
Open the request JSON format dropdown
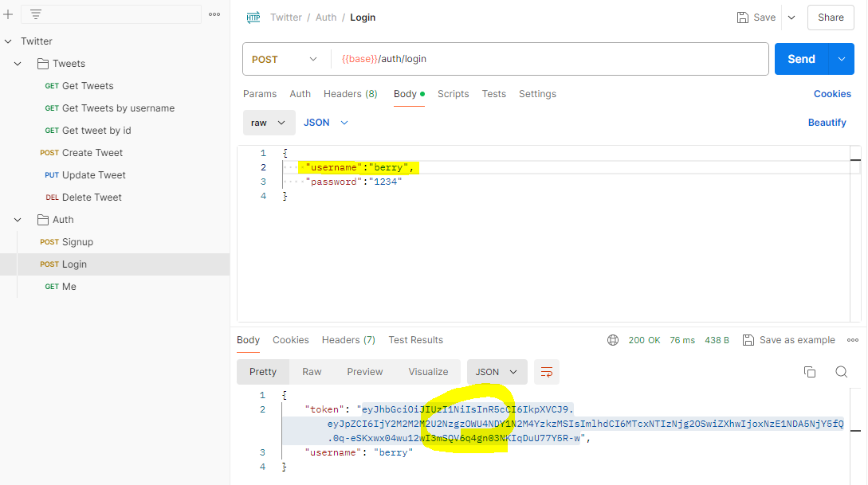[x=326, y=123]
